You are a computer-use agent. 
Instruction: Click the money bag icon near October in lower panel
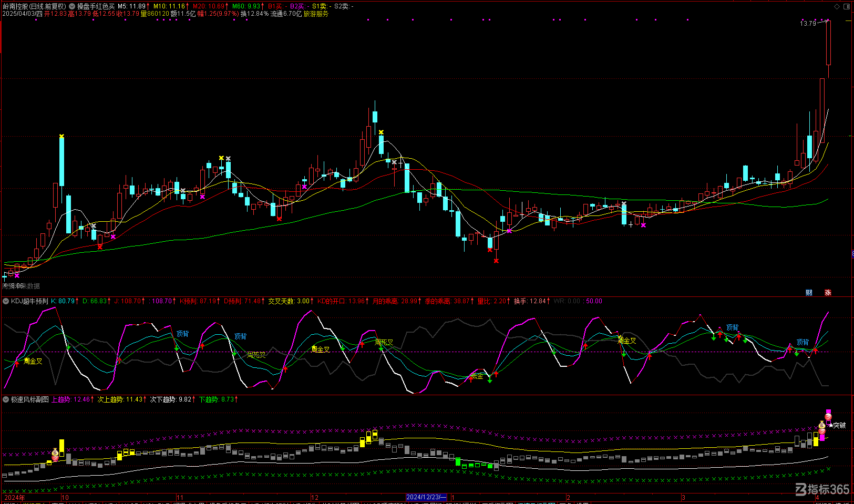click(x=55, y=453)
